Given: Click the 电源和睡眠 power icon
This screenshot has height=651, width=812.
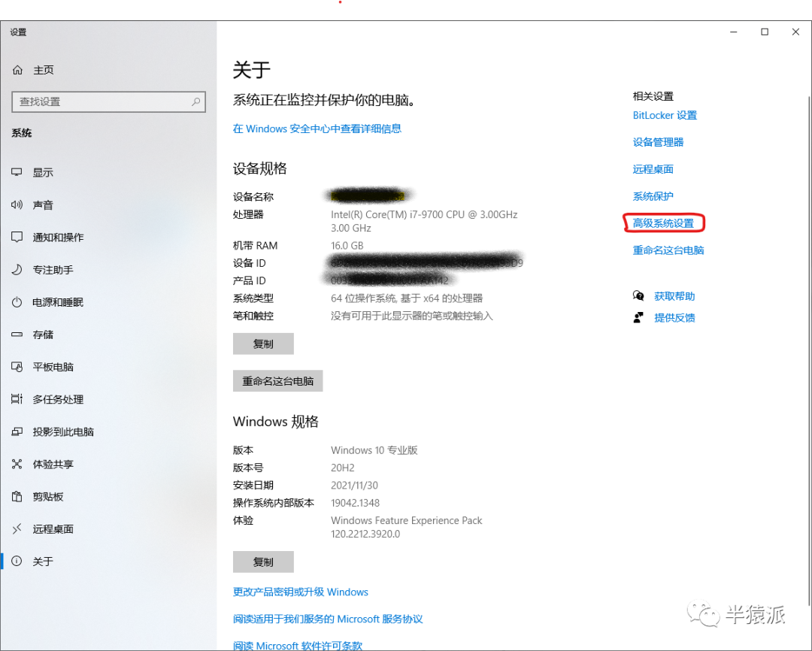Looking at the screenshot, I should pos(17,302).
